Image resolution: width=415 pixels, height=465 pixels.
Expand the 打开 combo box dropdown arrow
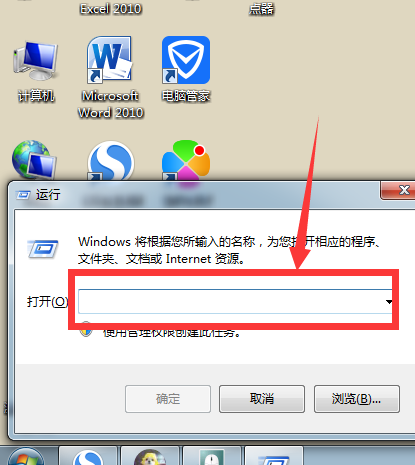click(389, 302)
